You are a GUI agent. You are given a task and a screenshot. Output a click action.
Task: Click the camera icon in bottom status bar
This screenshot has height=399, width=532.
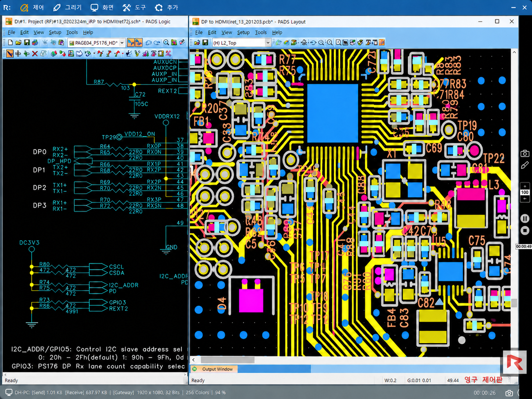pos(509,393)
